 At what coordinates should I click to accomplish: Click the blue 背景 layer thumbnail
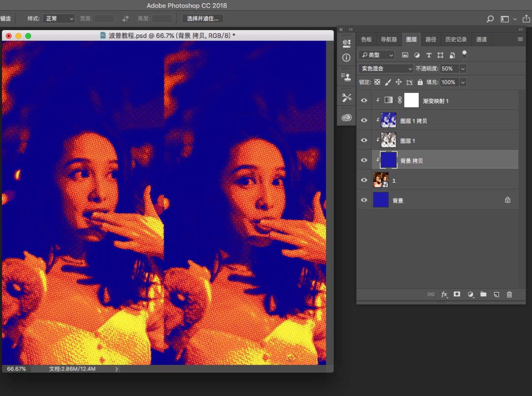pos(381,200)
